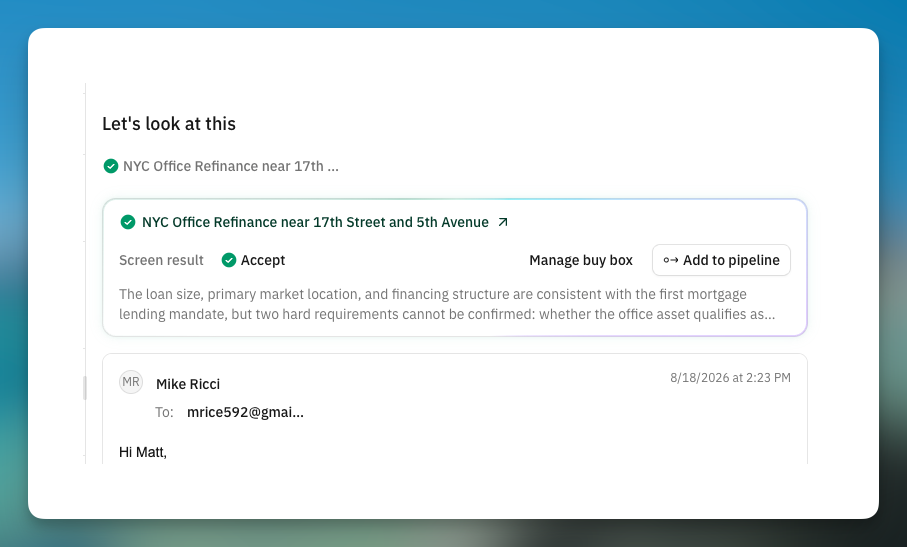Click the 'Screen result' label
The image size is (907, 547).
point(161,260)
